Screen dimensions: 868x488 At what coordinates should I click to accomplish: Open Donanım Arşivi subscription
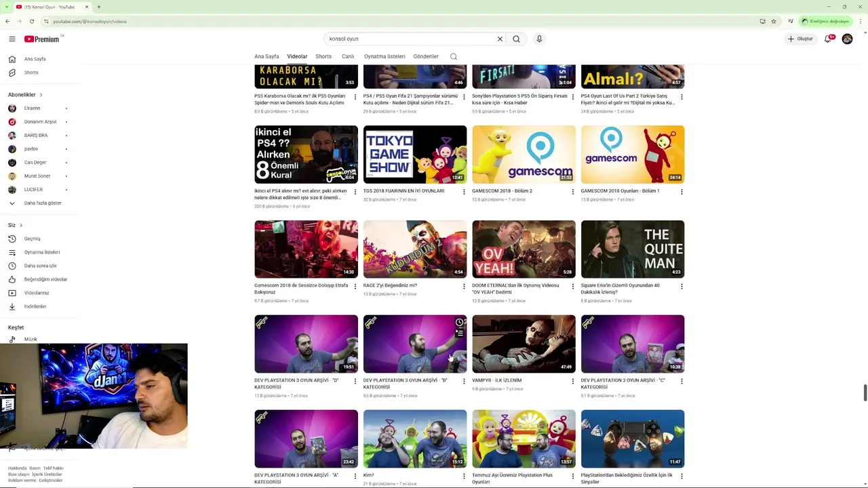pos(39,122)
